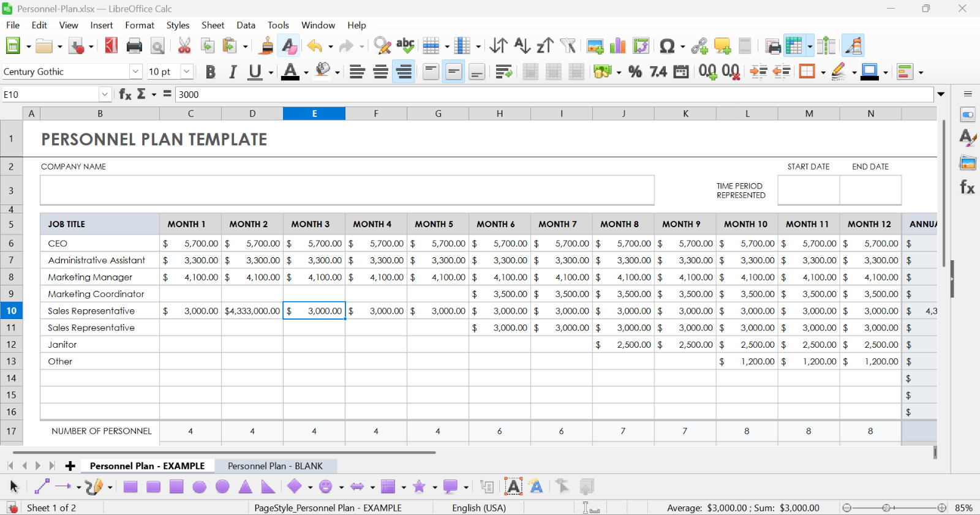
Task: Open sidebar Gallery panel
Action: tap(968, 163)
